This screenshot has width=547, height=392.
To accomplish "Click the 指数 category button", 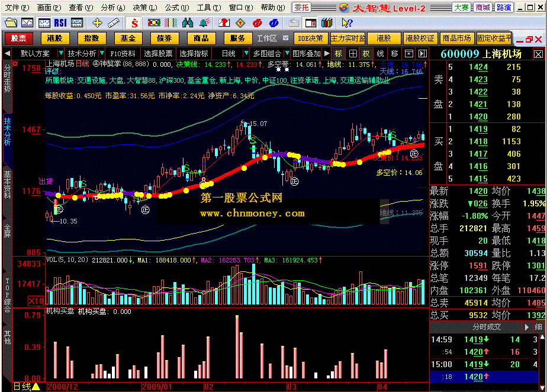I will point(91,38).
